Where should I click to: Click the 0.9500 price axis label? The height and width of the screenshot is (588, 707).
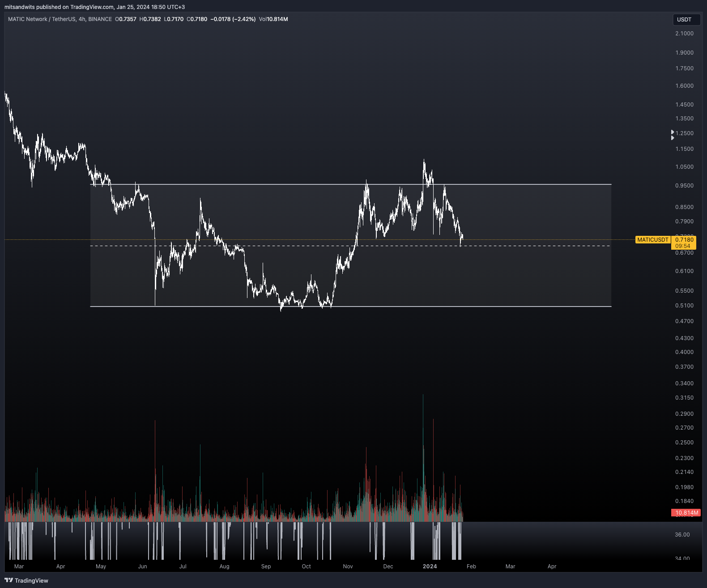pyautogui.click(x=684, y=186)
